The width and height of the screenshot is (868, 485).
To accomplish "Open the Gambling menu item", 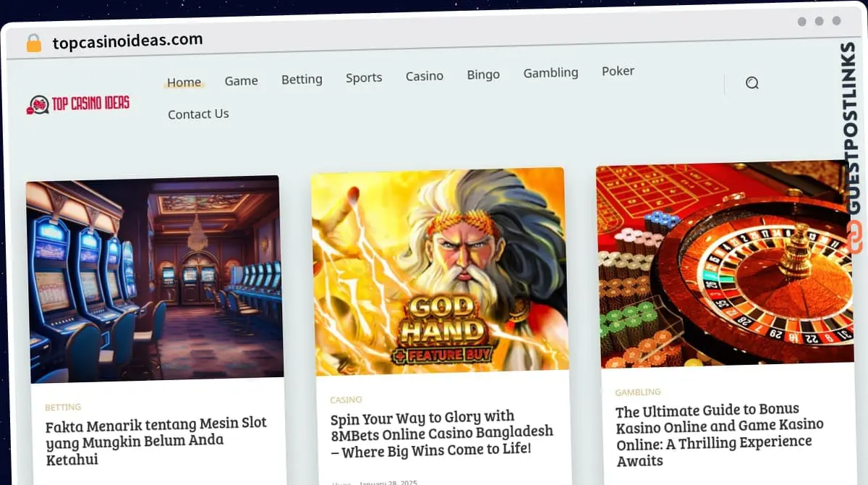I will [x=551, y=73].
